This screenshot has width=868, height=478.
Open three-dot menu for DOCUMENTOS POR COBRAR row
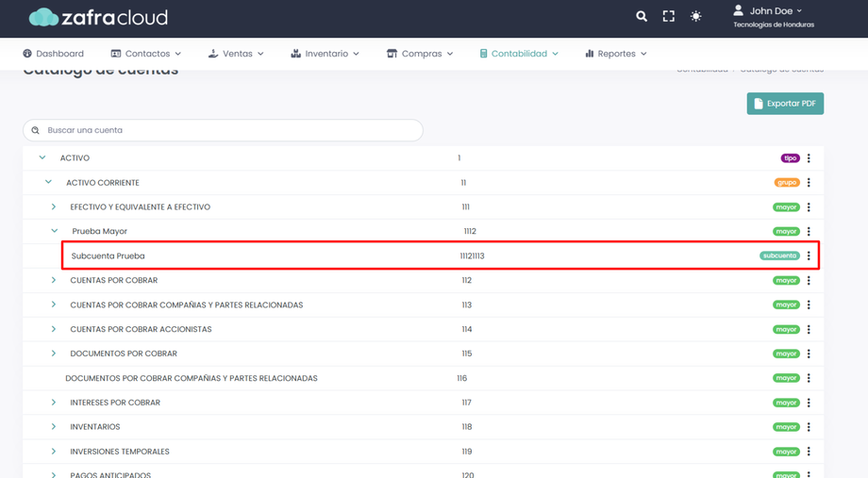pos(809,354)
